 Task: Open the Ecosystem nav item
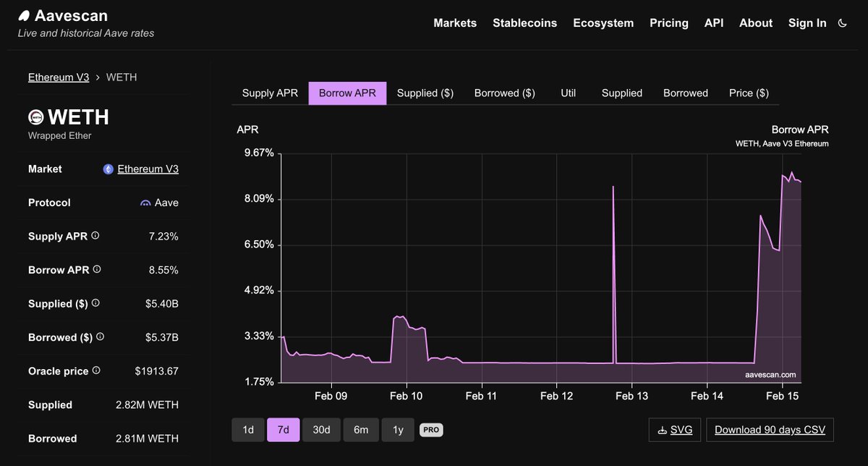(603, 23)
